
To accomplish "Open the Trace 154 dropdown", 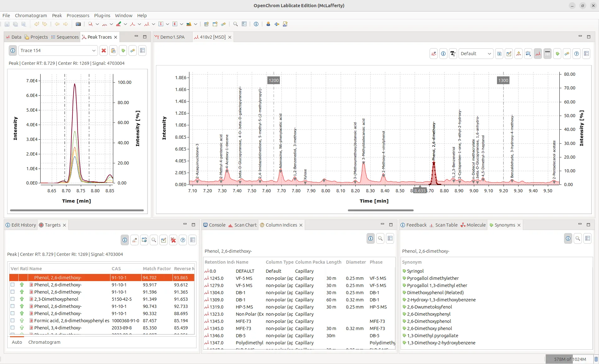I will pyautogui.click(x=94, y=50).
